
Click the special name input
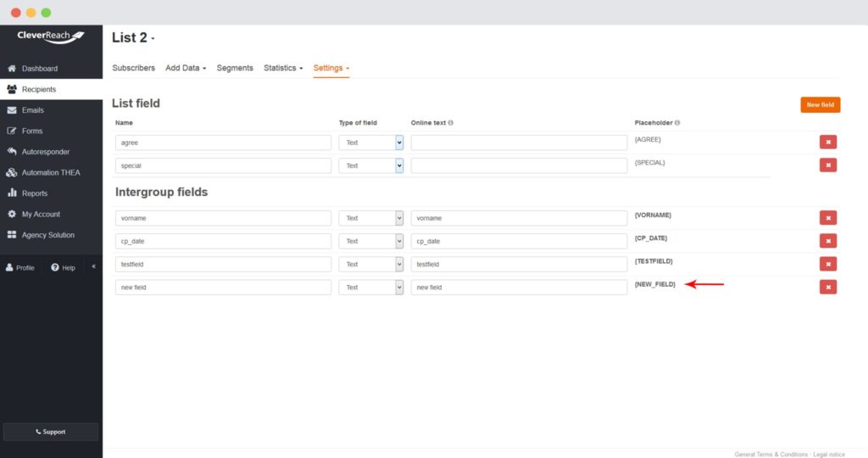[223, 165]
